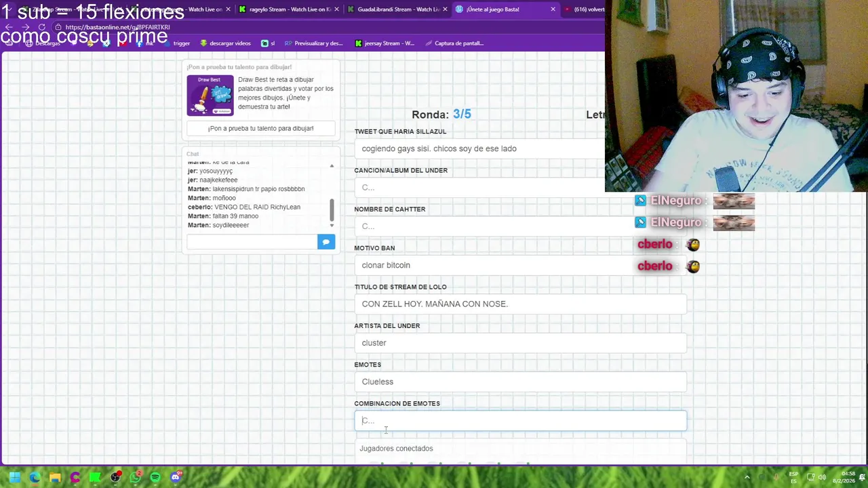Close the '¡Únete al juego Basta!' tab
This screenshot has width=868, height=488.
[553, 9]
